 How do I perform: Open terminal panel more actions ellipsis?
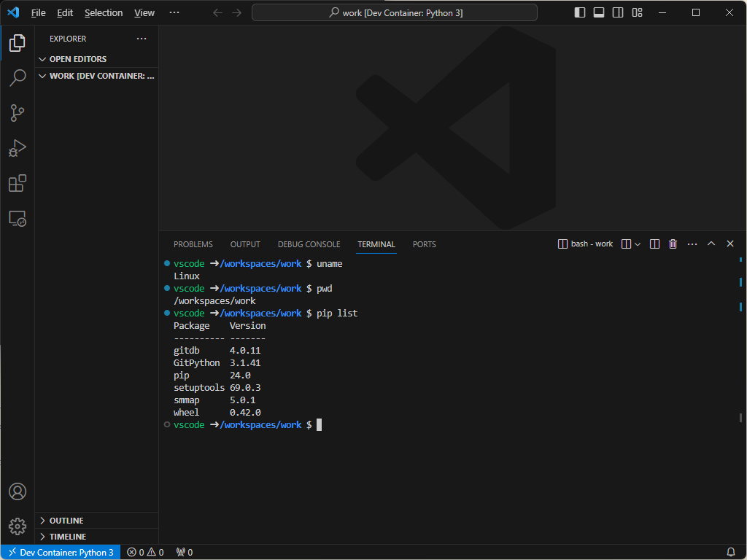pos(692,244)
